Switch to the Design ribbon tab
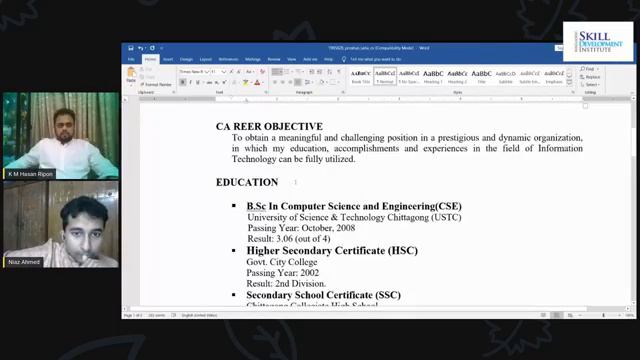 click(x=186, y=60)
